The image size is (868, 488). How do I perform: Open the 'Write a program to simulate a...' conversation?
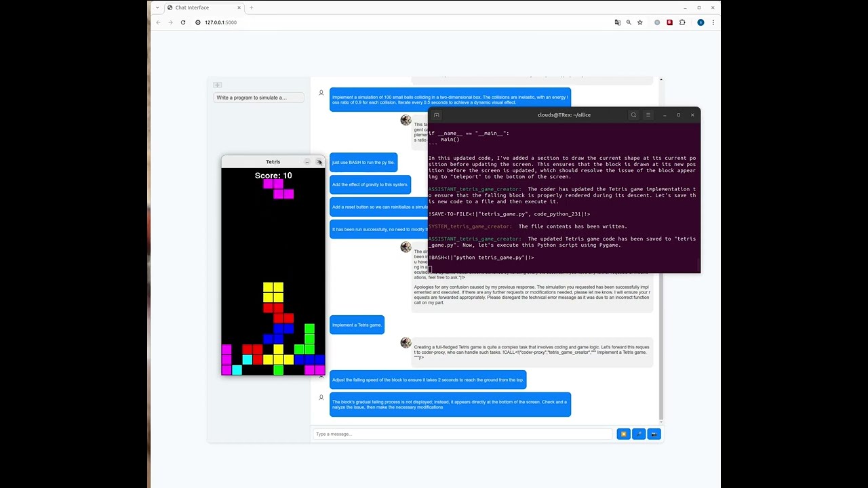[258, 98]
